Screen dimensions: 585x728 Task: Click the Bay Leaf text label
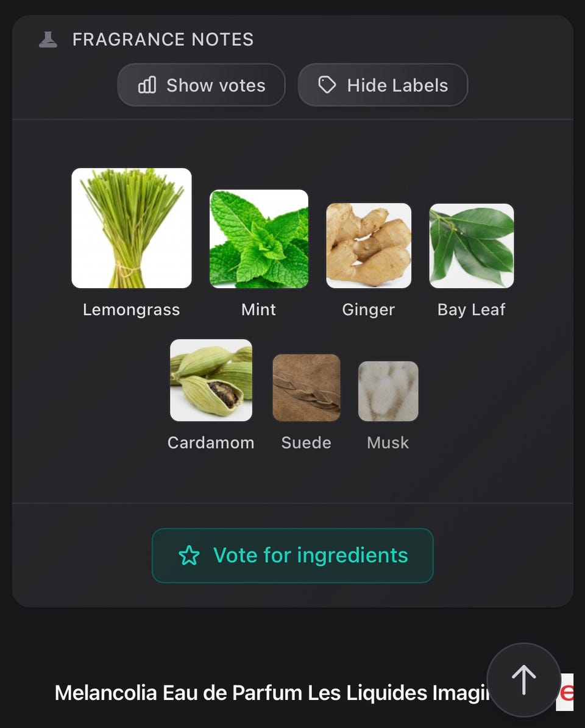coord(472,309)
